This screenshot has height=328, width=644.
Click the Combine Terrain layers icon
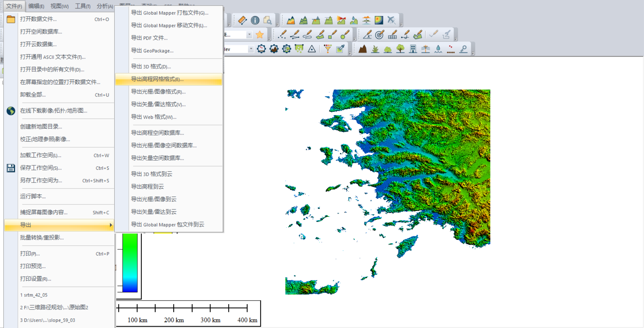[x=367, y=20]
